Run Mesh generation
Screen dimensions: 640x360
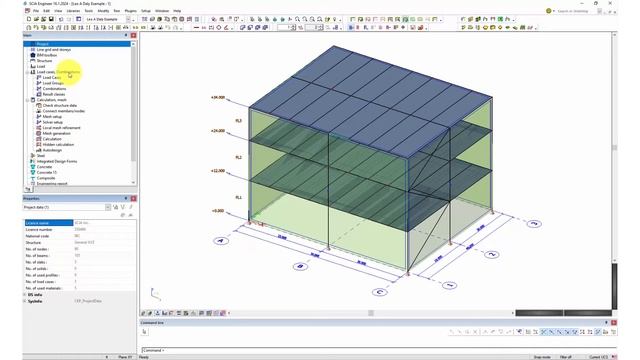(x=56, y=133)
